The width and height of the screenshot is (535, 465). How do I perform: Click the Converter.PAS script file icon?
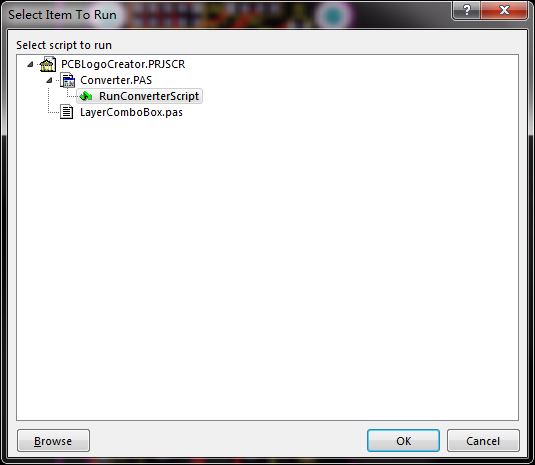pos(68,80)
